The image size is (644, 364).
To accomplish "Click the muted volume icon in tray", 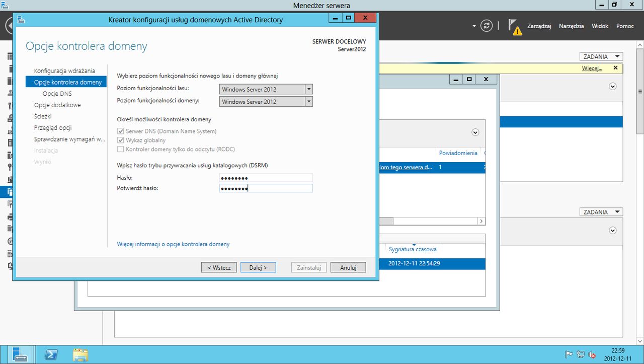I will [x=592, y=354].
